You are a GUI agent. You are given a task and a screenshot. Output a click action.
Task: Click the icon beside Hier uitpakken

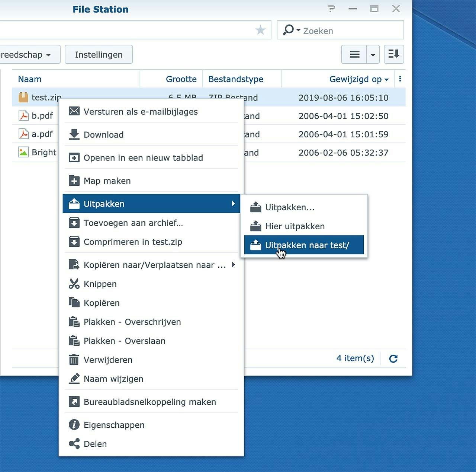click(x=255, y=226)
